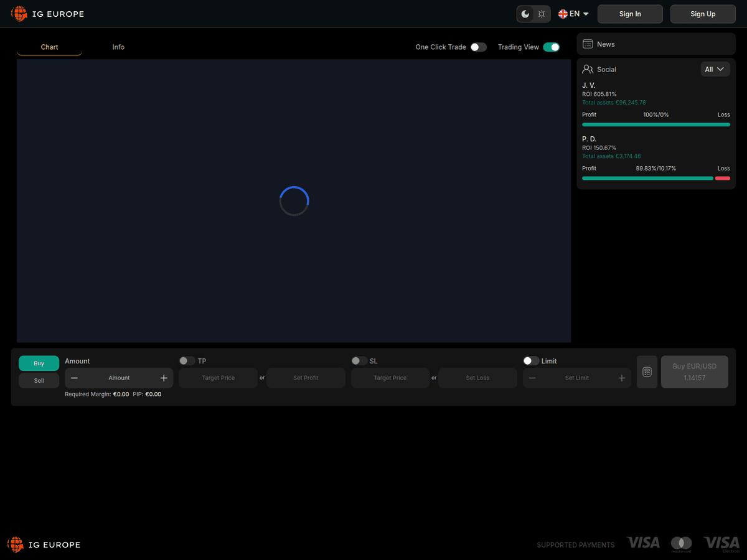Switch to the Info tab

coord(118,47)
